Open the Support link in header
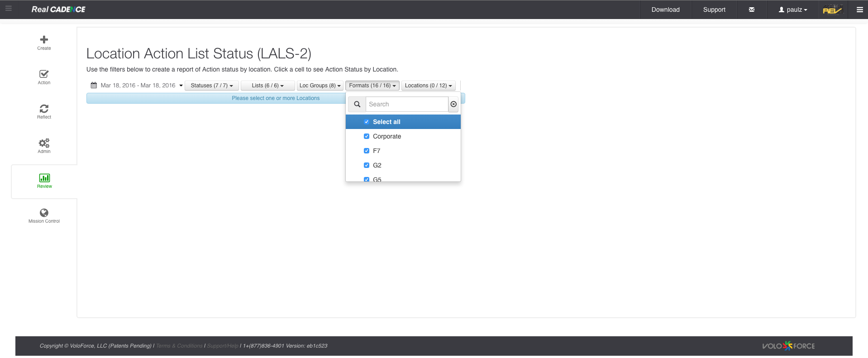 pyautogui.click(x=714, y=10)
